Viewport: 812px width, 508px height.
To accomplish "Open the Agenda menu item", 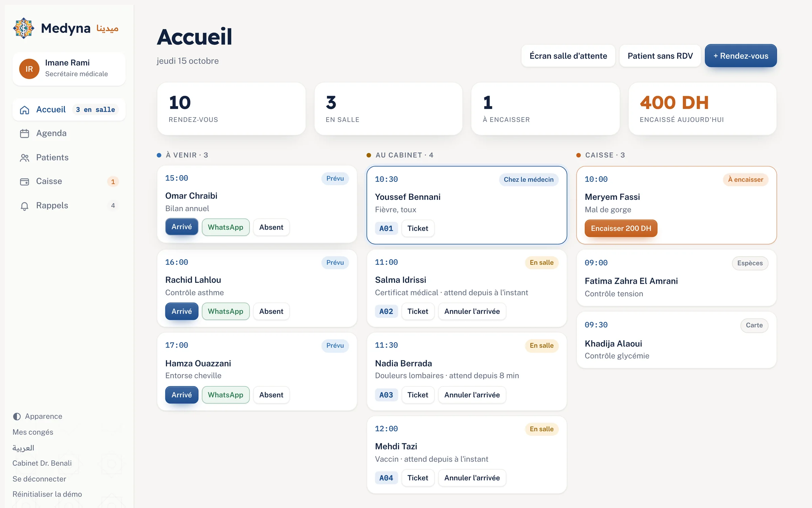I will pos(69,133).
